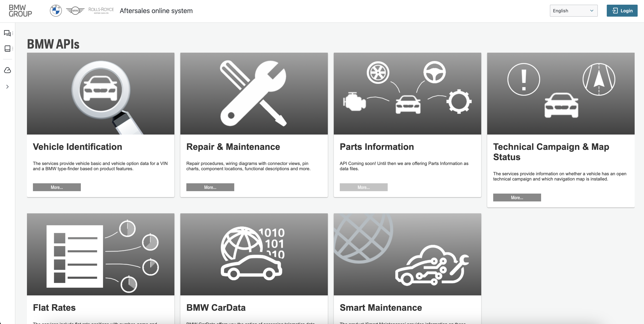Click the Rolls-Royce Motor Cars logo
The image size is (644, 324).
101,10
